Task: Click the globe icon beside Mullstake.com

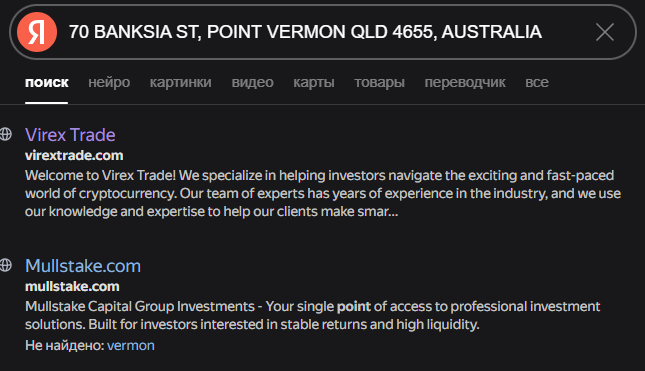Action: point(5,265)
